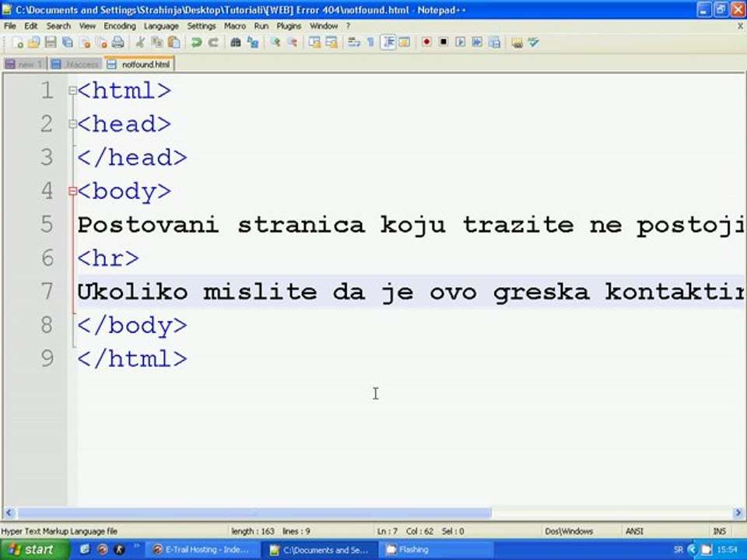Click the Playback macro icon
The image size is (747, 560).
click(x=460, y=42)
